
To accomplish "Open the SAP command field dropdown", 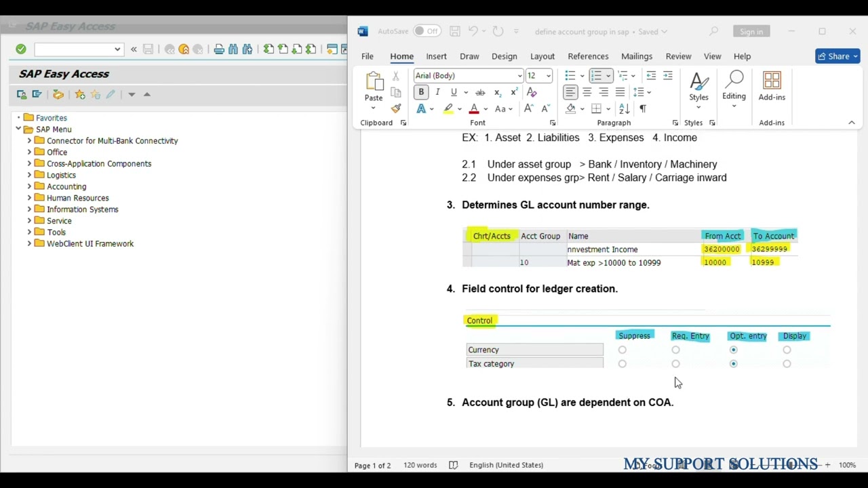I will point(117,49).
